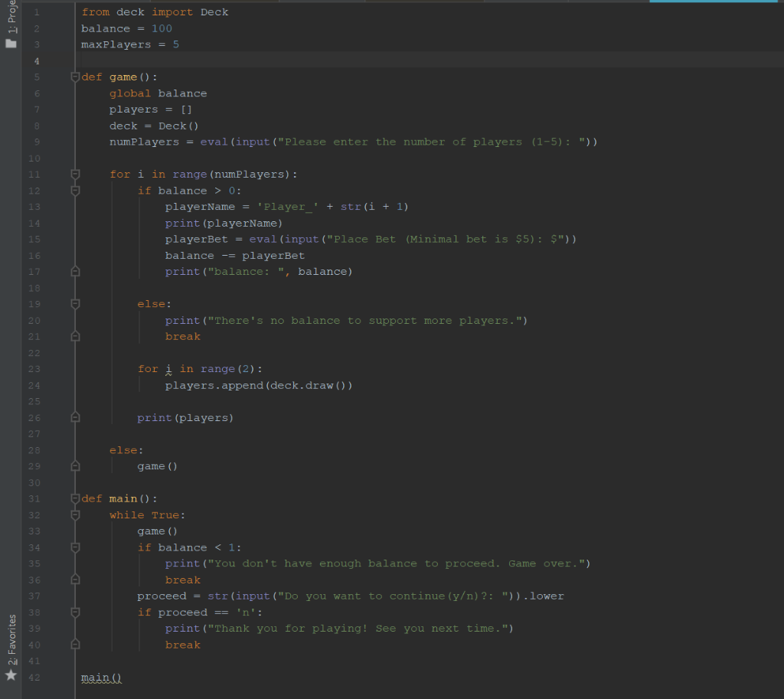Click the 'Player_' string literal

tap(288, 207)
